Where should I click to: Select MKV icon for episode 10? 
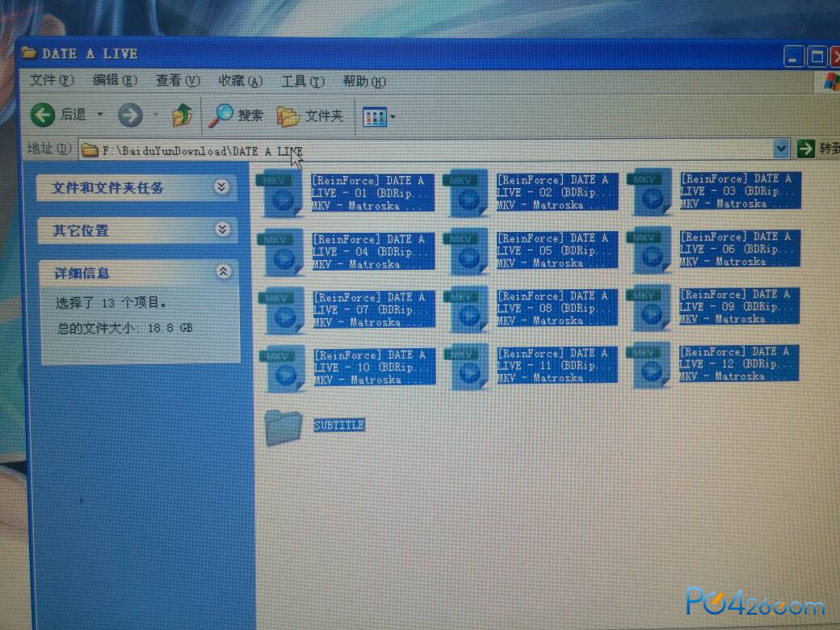click(283, 368)
